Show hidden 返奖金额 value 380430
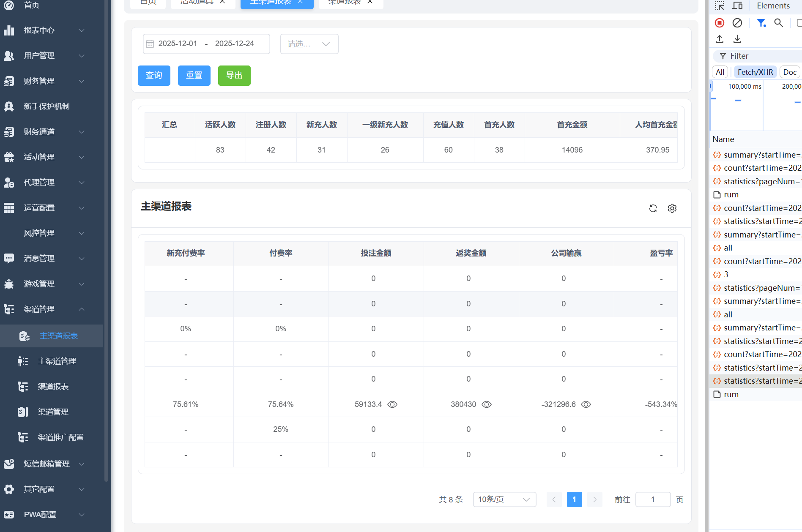 pos(487,404)
